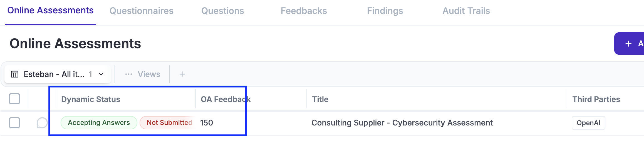The image size is (644, 145).
Task: Open the Questions tab
Action: (222, 11)
